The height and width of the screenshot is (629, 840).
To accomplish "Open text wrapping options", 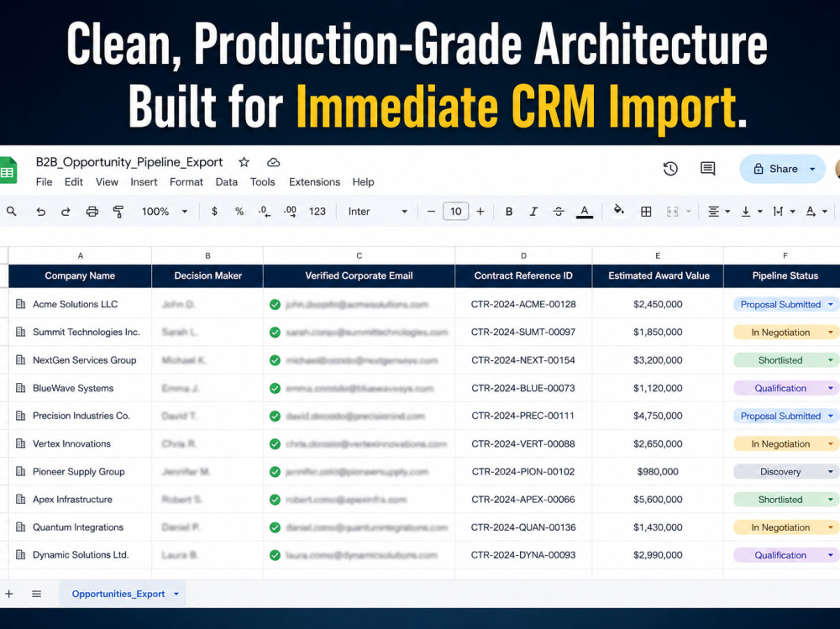I will coord(784,212).
